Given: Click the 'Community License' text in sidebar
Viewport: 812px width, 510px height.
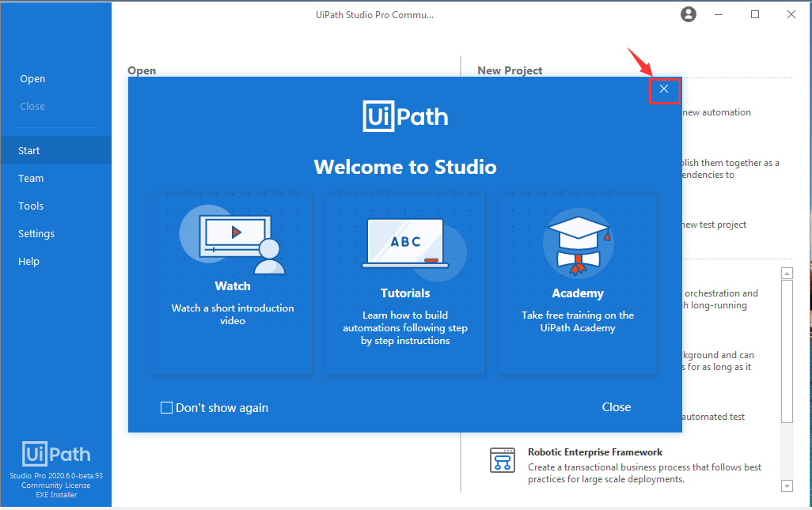Looking at the screenshot, I should point(56,485).
